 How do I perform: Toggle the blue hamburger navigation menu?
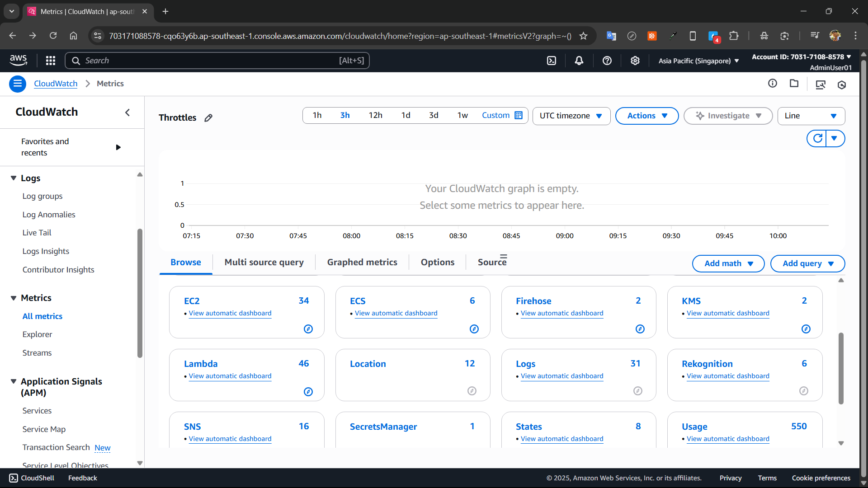tap(18, 84)
